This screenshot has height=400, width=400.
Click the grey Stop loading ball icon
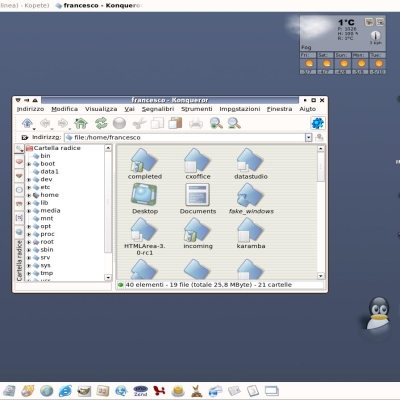coord(119,123)
